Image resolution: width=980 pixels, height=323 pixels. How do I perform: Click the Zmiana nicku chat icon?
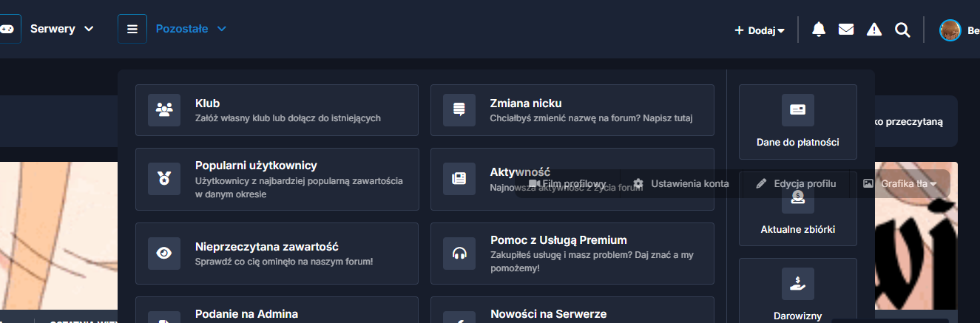(x=459, y=110)
